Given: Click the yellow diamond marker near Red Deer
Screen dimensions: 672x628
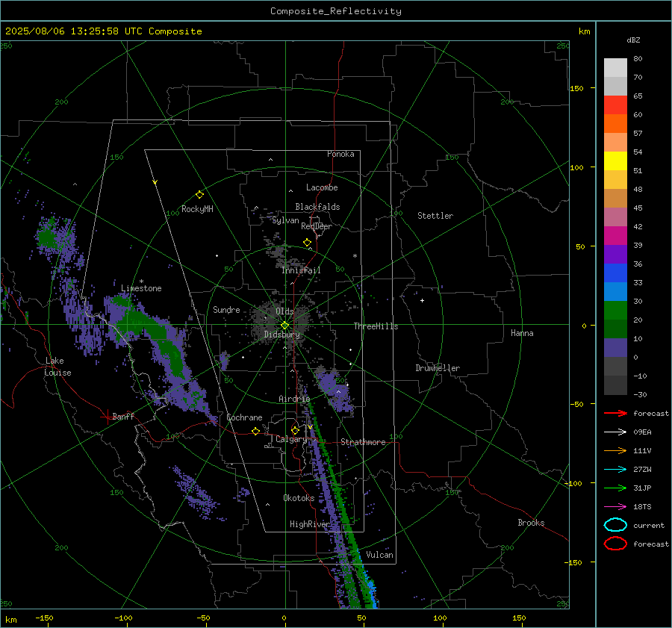Looking at the screenshot, I should click(x=307, y=243).
